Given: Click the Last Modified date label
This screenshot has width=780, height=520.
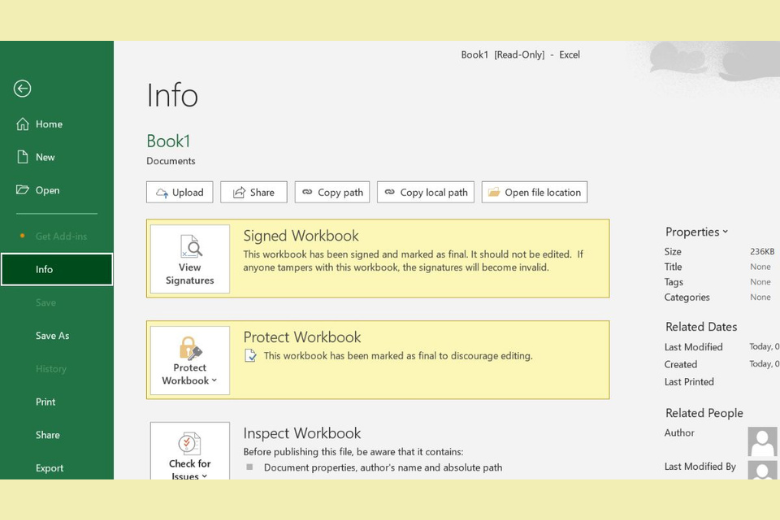Looking at the screenshot, I should (693, 347).
